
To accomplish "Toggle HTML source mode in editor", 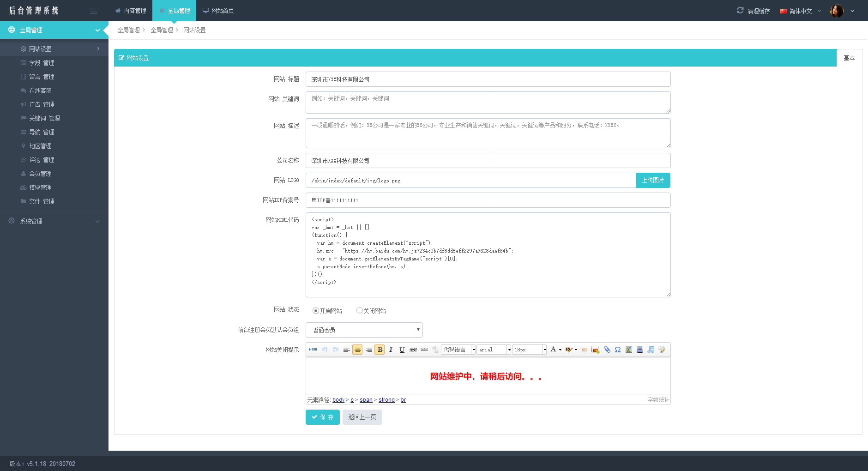I will 313,350.
